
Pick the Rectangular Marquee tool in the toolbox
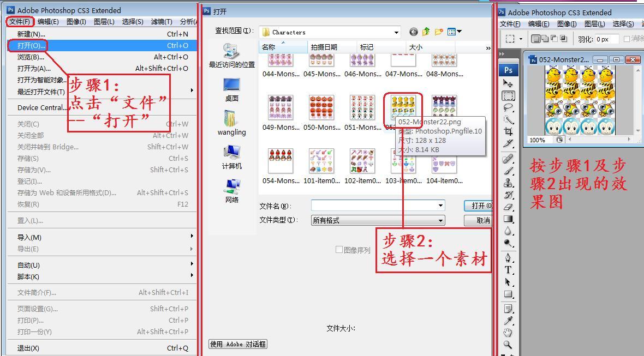(x=508, y=96)
